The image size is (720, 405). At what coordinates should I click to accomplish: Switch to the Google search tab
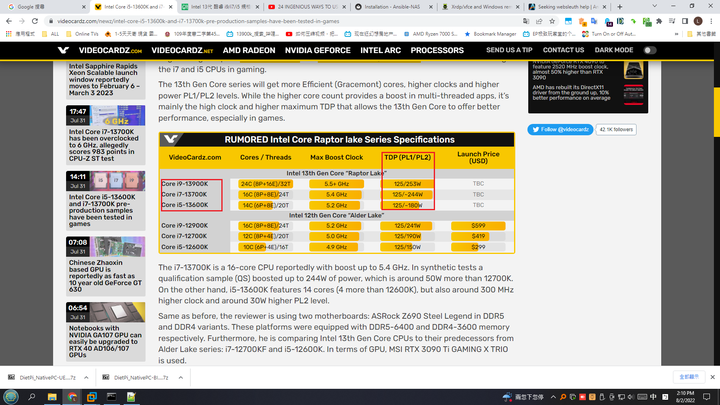[x=43, y=7]
